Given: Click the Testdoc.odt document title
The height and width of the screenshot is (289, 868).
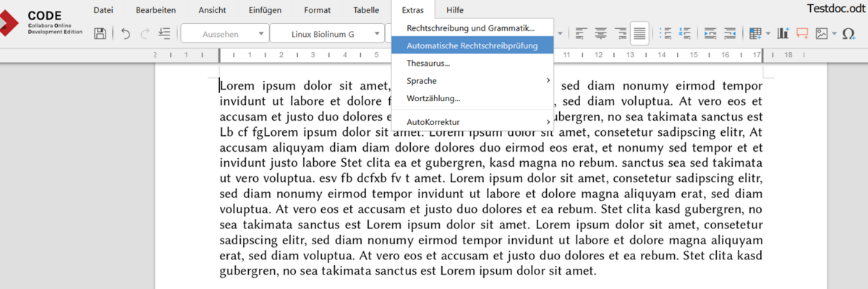Looking at the screenshot, I should pyautogui.click(x=838, y=8).
